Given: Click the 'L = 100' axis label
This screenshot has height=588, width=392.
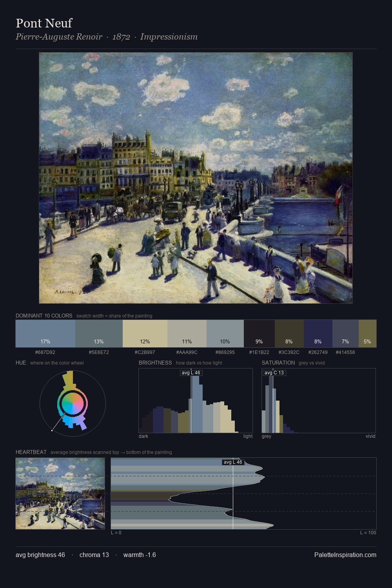Looking at the screenshot, I should coord(368,533).
